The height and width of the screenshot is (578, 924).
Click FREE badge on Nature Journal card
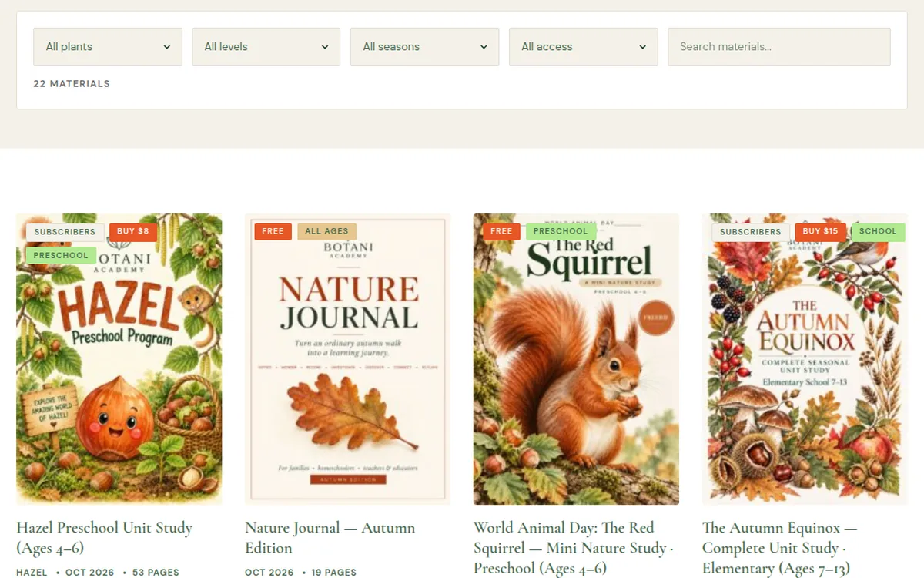point(273,231)
